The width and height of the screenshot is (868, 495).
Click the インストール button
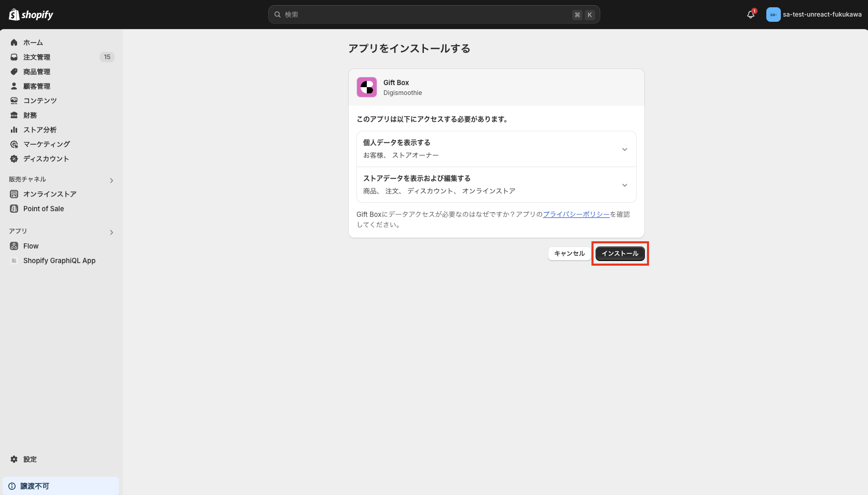619,253
